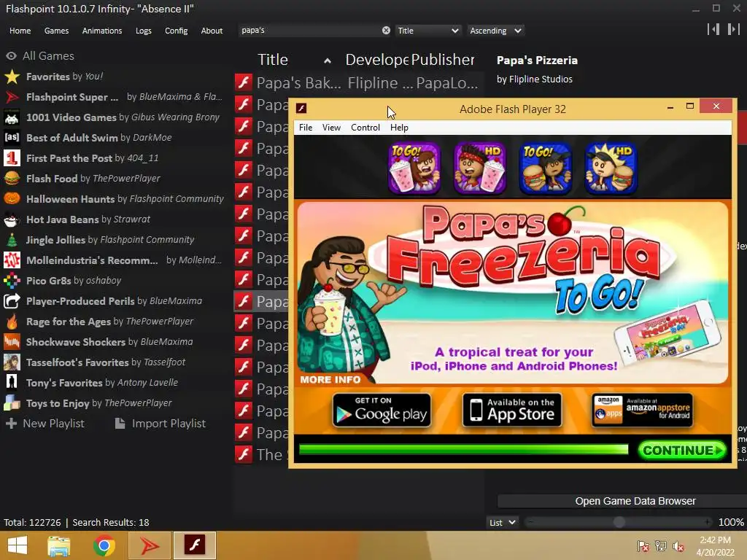
Task: Select the Hot Java Beans cup icon
Action: 12,219
